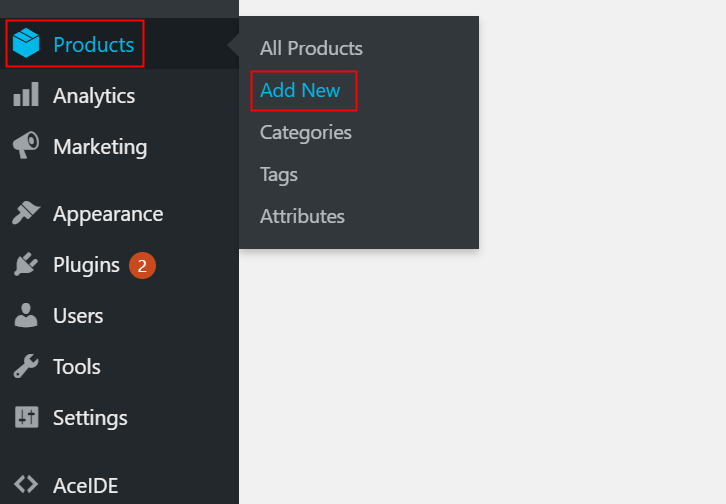Click the AceIDE code brackets icon
726x504 pixels.
(26, 486)
